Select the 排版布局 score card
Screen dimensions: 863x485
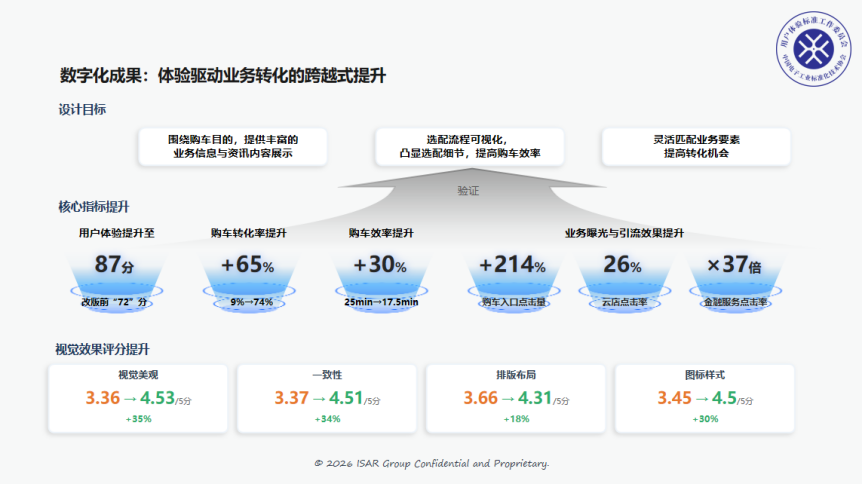point(515,398)
